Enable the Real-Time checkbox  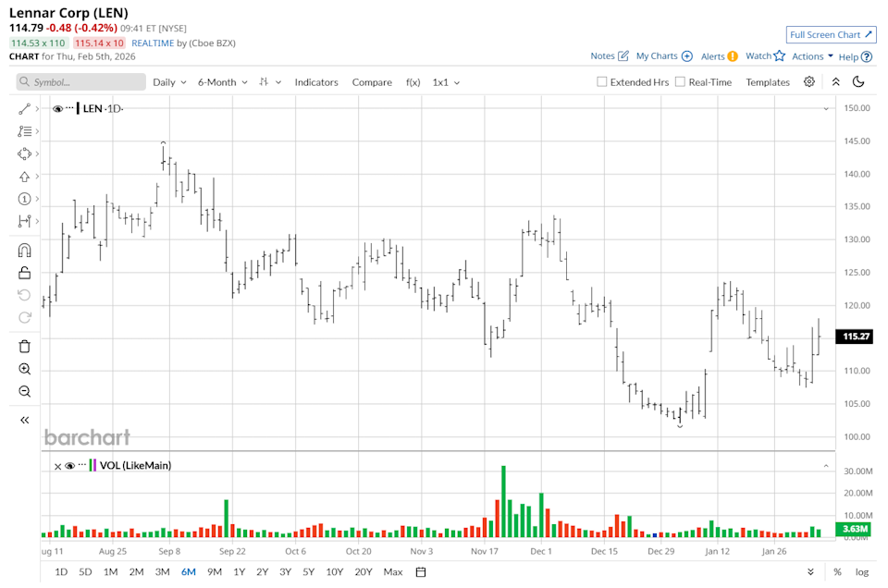tap(680, 82)
